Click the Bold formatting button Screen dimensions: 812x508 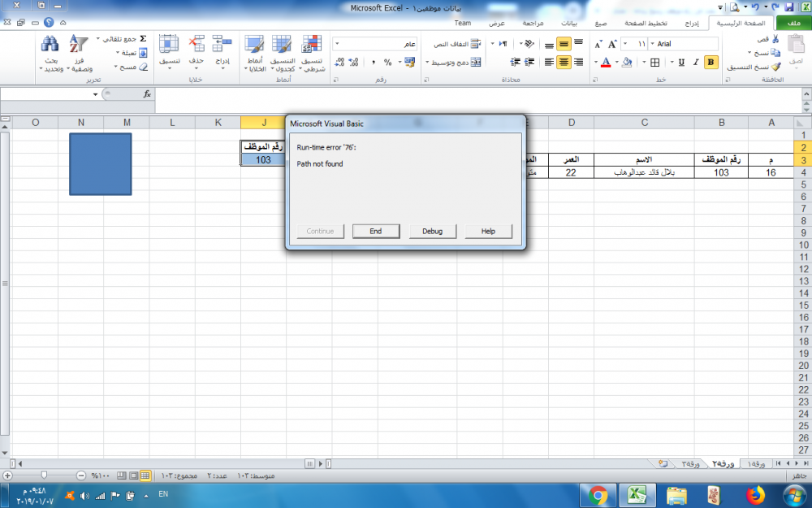[711, 62]
